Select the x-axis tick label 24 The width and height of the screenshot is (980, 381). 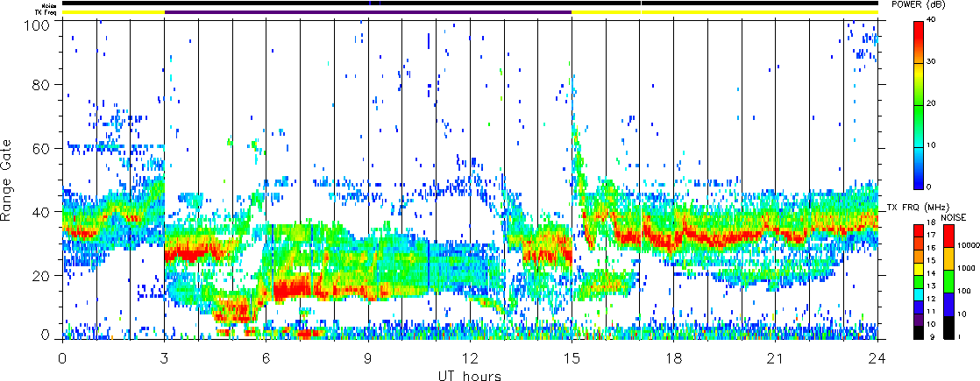877,358
